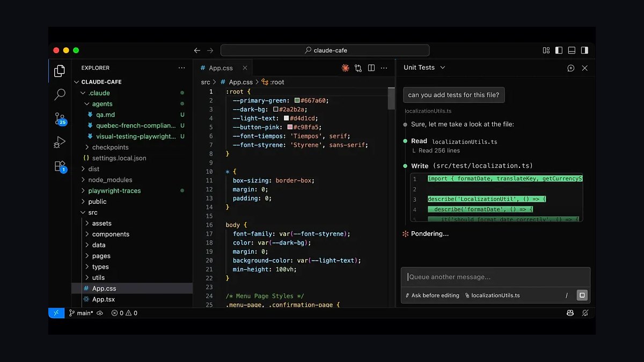Go forward using the title bar arrow
The width and height of the screenshot is (644, 362).
pos(210,50)
